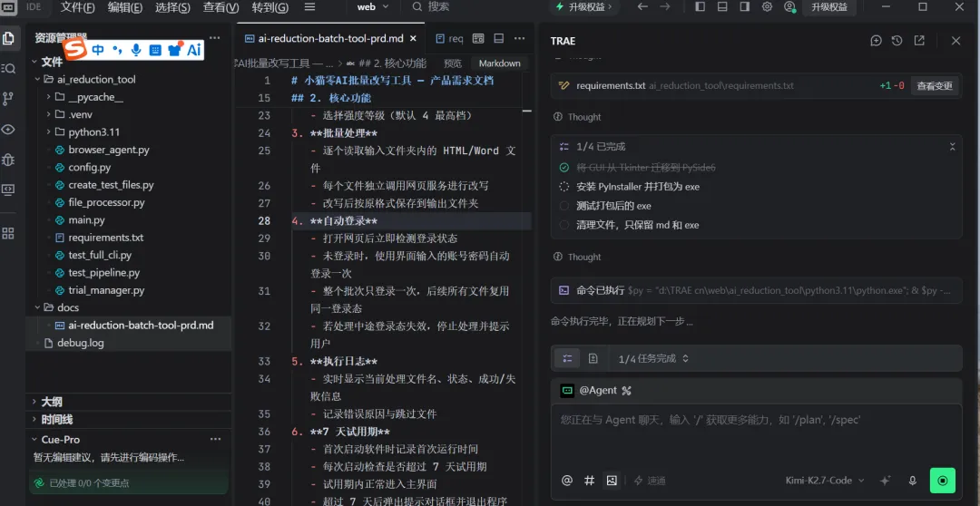Open the Source Control view icon
This screenshot has width=980, height=506.
(8, 99)
